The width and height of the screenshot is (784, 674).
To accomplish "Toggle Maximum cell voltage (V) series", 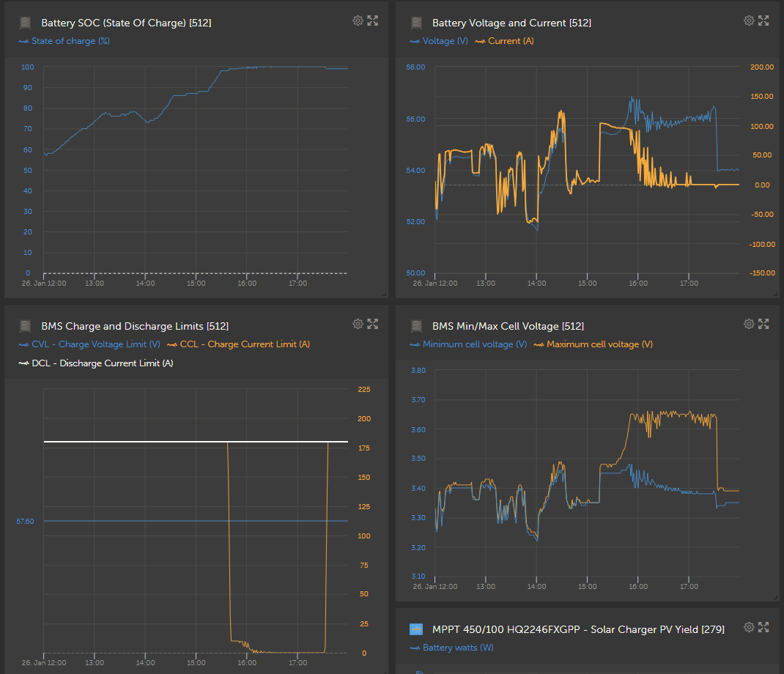I will click(x=593, y=344).
